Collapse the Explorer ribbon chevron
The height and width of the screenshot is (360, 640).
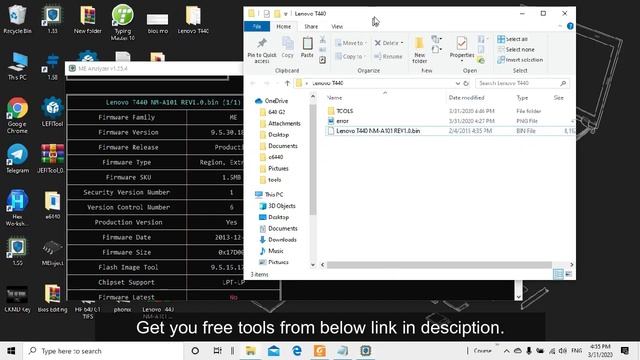[560, 26]
